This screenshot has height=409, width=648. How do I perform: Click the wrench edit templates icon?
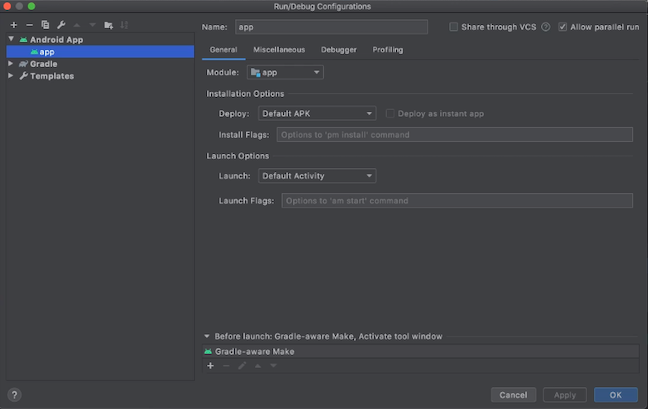coord(60,24)
